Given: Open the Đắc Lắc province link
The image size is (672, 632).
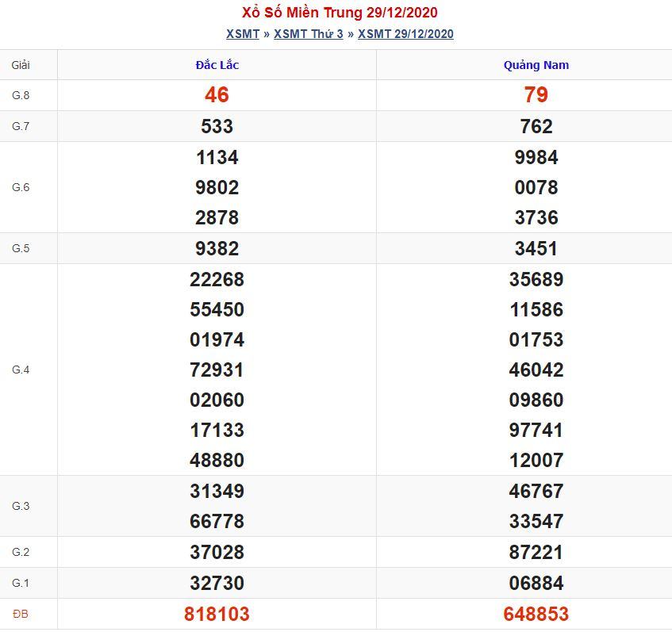Looking at the screenshot, I should click(217, 65).
